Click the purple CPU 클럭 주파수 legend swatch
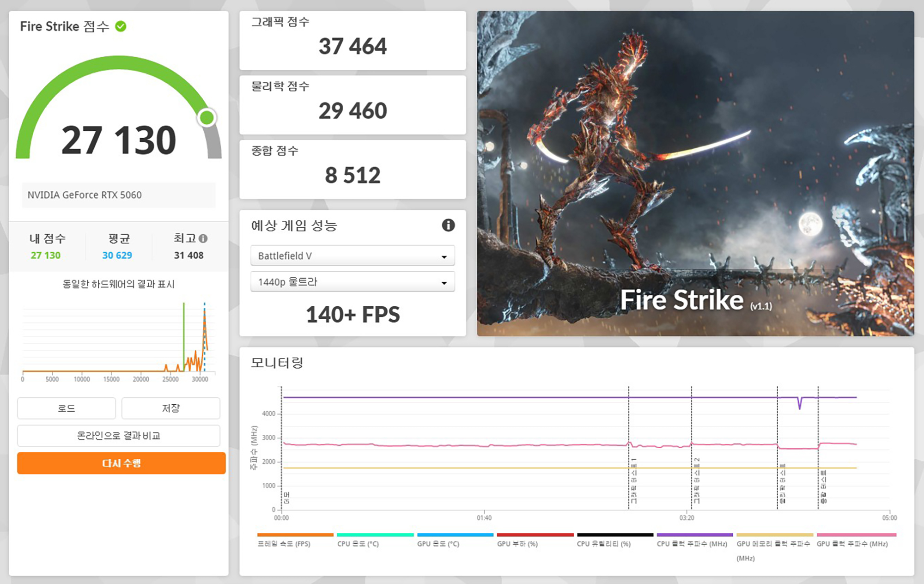The image size is (924, 584). click(x=694, y=535)
